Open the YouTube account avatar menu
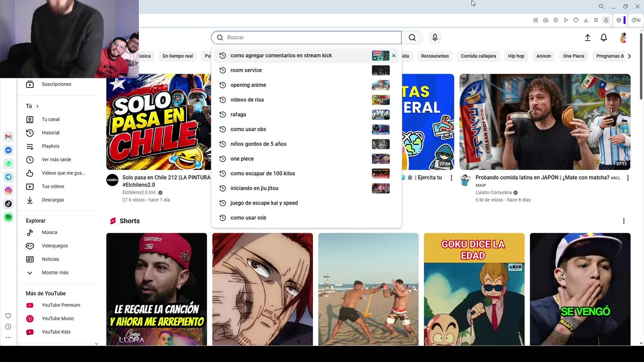Screen dimensions: 644x362 [x=623, y=37]
